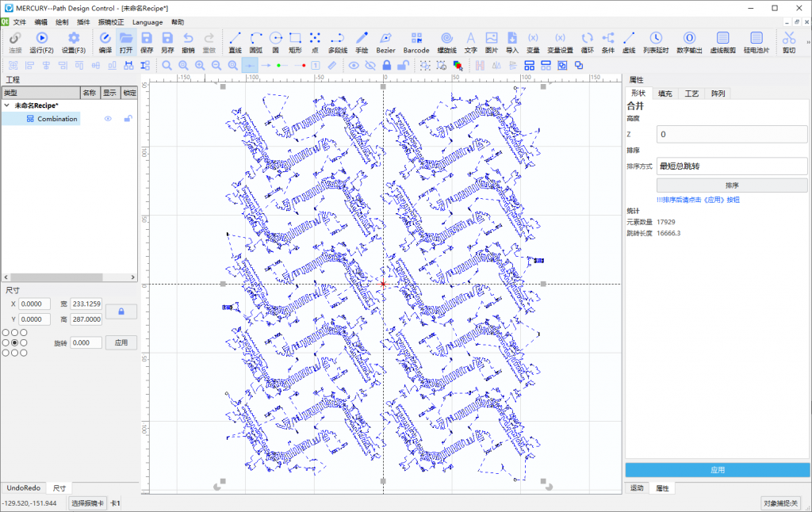Screen dimensions: 812x512
Task: Select the 直线 line tool
Action: 235,38
